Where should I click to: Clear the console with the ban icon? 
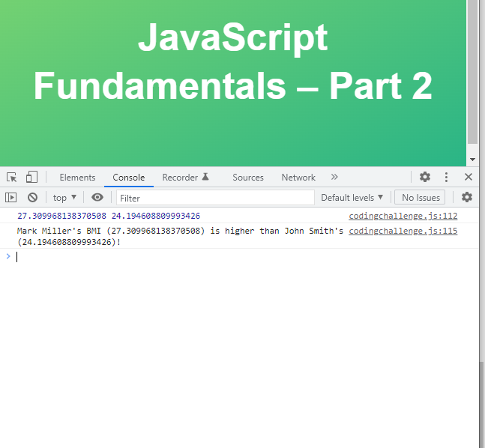(32, 197)
